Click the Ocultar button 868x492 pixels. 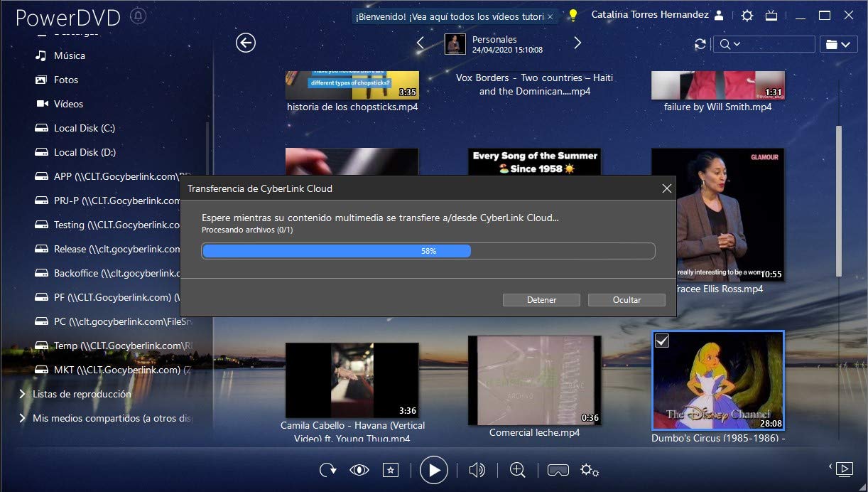pyautogui.click(x=626, y=300)
